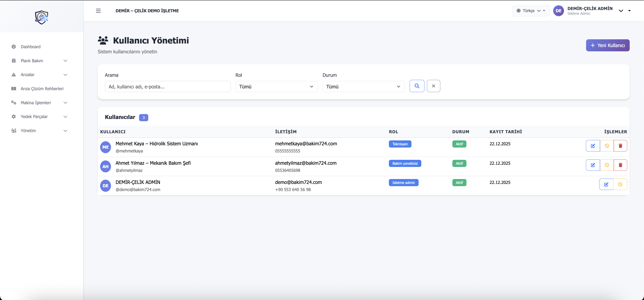Open the Rol filter dropdown
This screenshot has height=300, width=644.
[x=276, y=87]
